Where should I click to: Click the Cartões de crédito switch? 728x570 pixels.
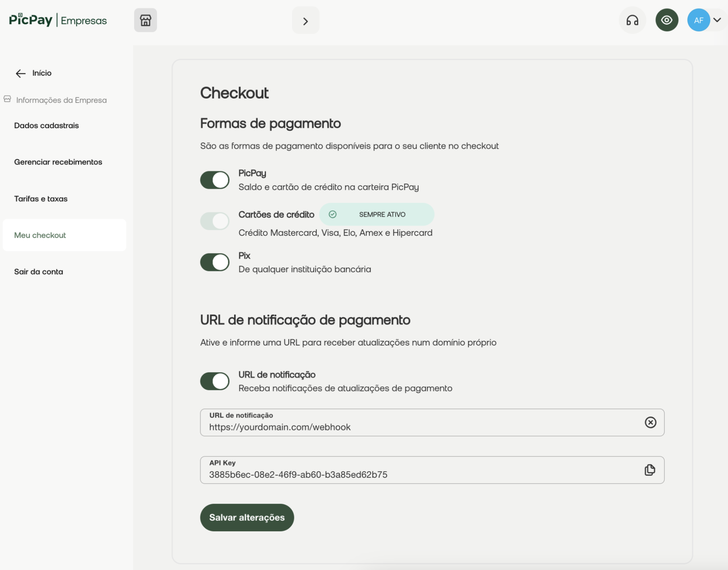click(215, 221)
